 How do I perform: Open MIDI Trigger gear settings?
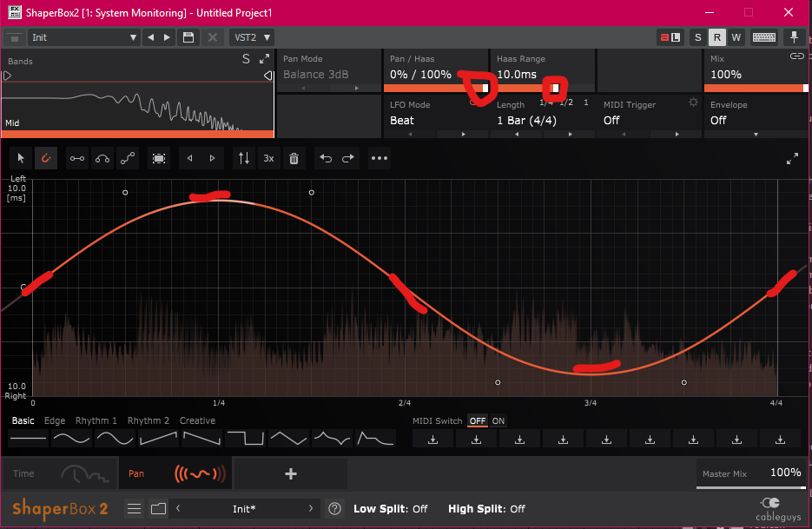pyautogui.click(x=693, y=102)
